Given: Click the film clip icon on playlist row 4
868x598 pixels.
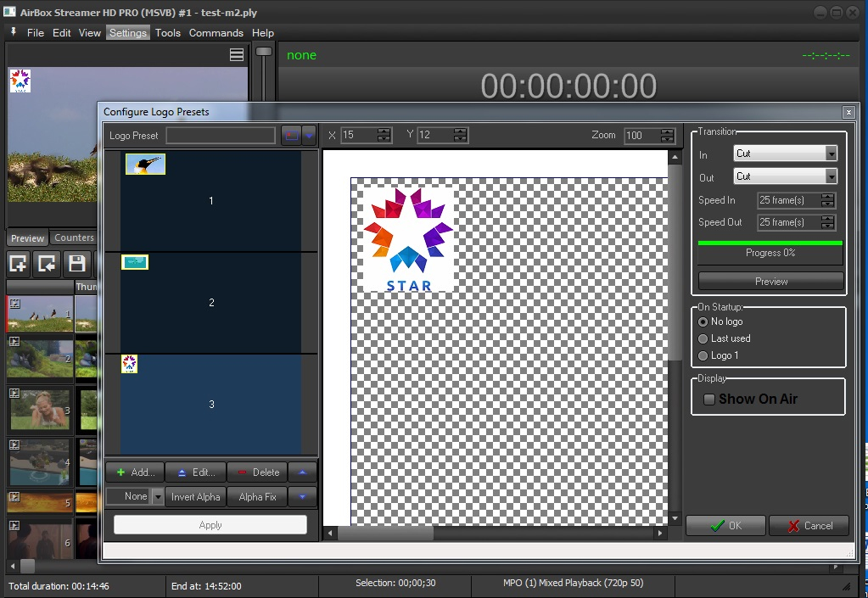Looking at the screenshot, I should coord(15,444).
